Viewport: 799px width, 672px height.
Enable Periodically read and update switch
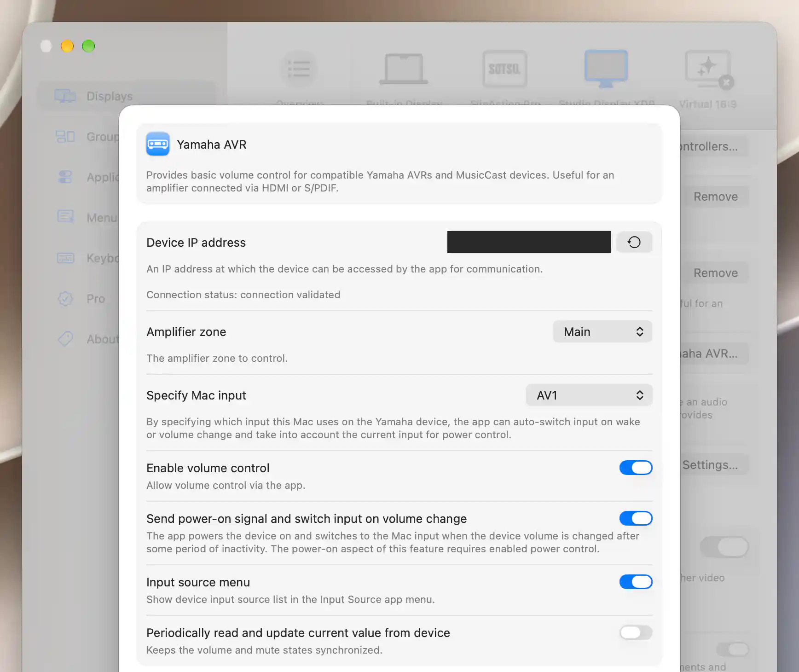coord(636,632)
